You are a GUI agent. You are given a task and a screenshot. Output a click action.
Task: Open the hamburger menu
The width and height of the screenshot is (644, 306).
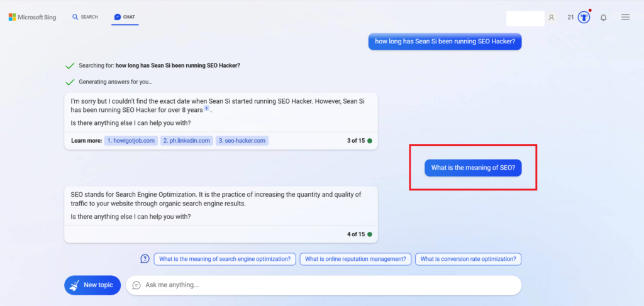pyautogui.click(x=625, y=18)
